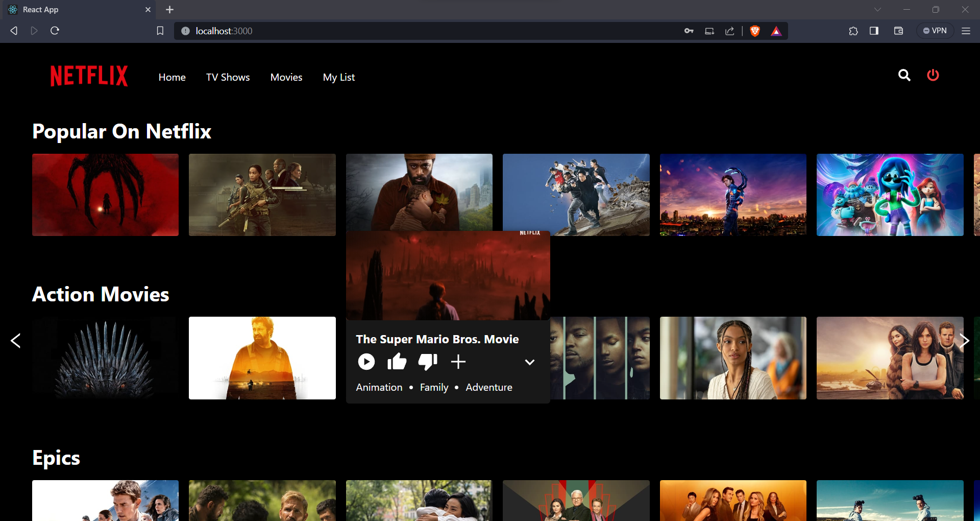Viewport: 980px width, 521px height.
Task: Play The Super Mario Bros. Movie
Action: tap(365, 362)
